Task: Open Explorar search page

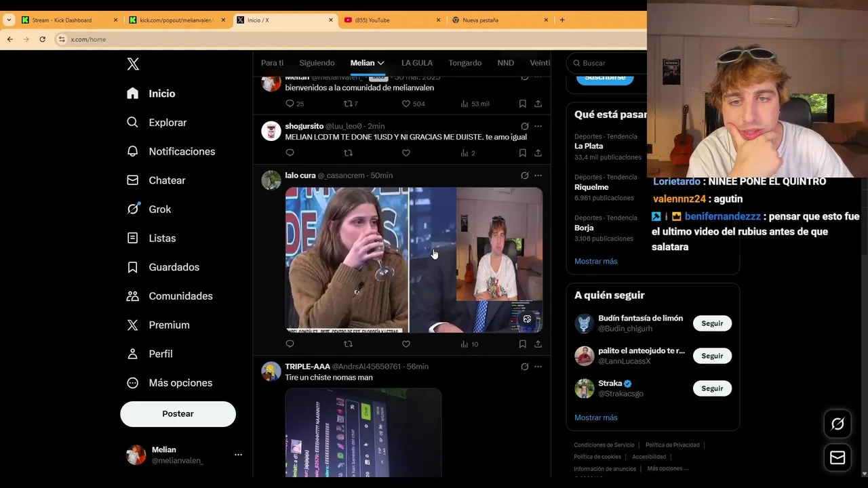Action: 157,123
